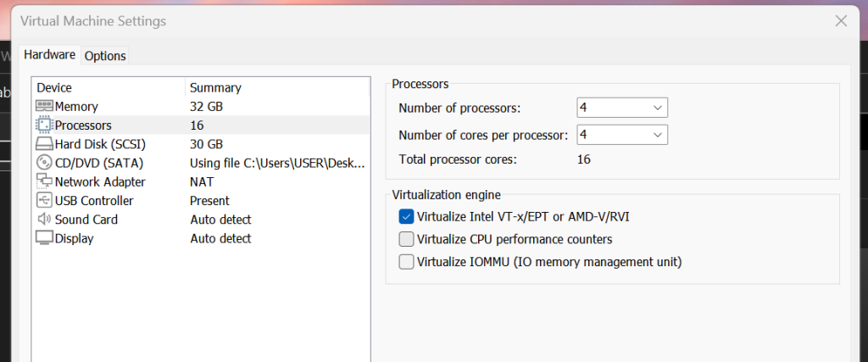Click Auto detect summary for Display
868x362 pixels.
(x=221, y=238)
